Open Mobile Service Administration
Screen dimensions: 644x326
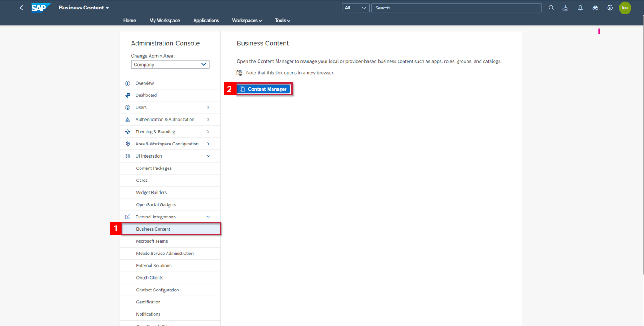click(170, 254)
